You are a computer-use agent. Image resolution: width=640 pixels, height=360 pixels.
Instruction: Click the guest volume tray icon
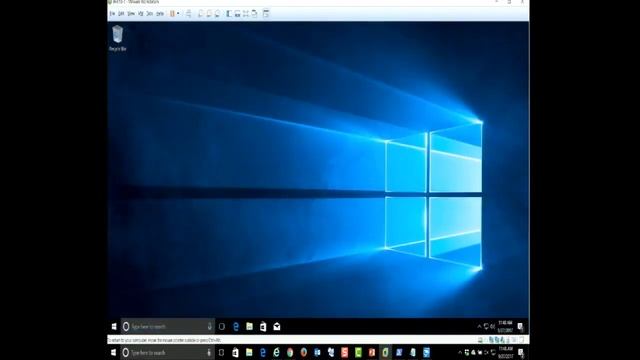[x=492, y=327]
